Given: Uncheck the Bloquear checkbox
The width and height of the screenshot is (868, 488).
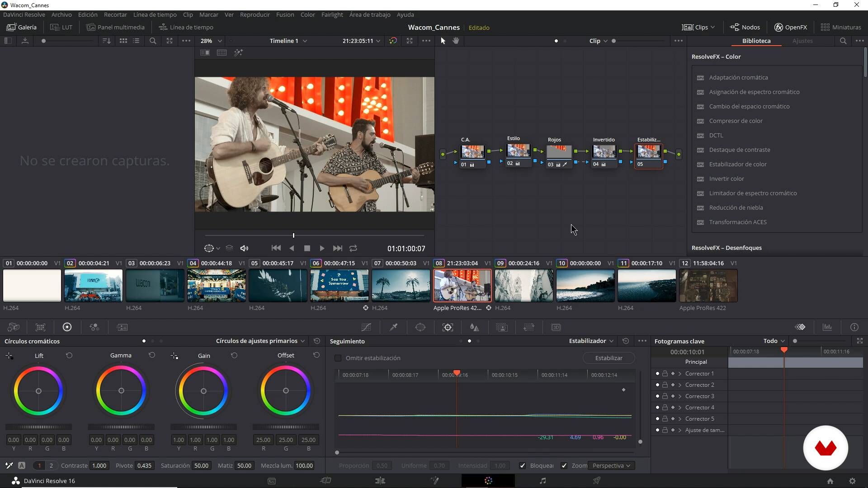Looking at the screenshot, I should pyautogui.click(x=523, y=465).
